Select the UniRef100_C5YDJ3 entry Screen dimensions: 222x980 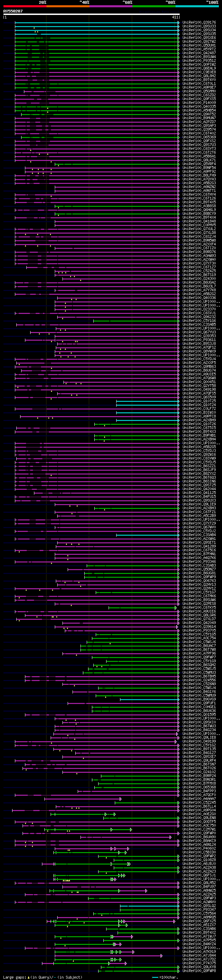click(x=199, y=451)
